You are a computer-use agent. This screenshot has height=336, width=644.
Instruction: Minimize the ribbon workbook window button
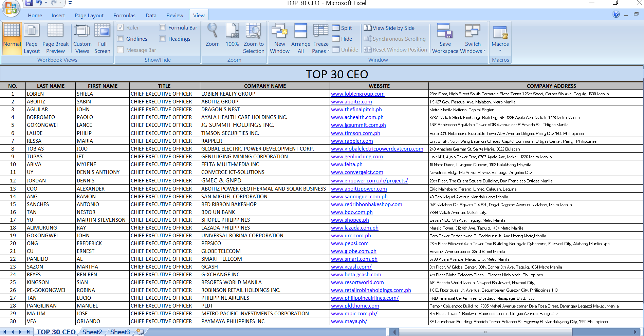[x=626, y=15]
